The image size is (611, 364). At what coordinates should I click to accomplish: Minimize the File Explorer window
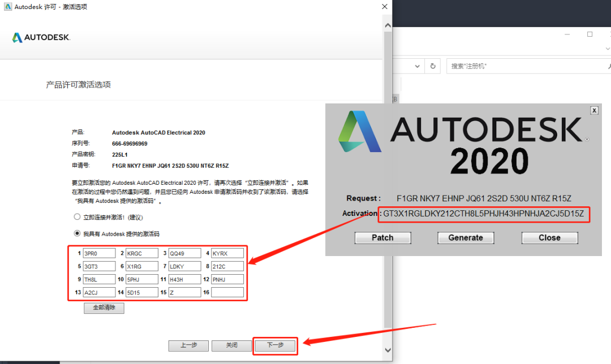pos(567,34)
